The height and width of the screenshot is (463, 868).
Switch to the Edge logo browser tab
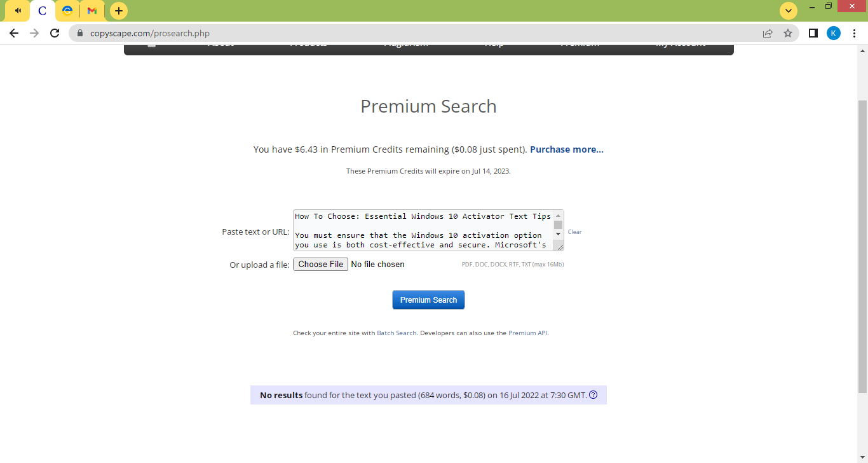pyautogui.click(x=67, y=11)
